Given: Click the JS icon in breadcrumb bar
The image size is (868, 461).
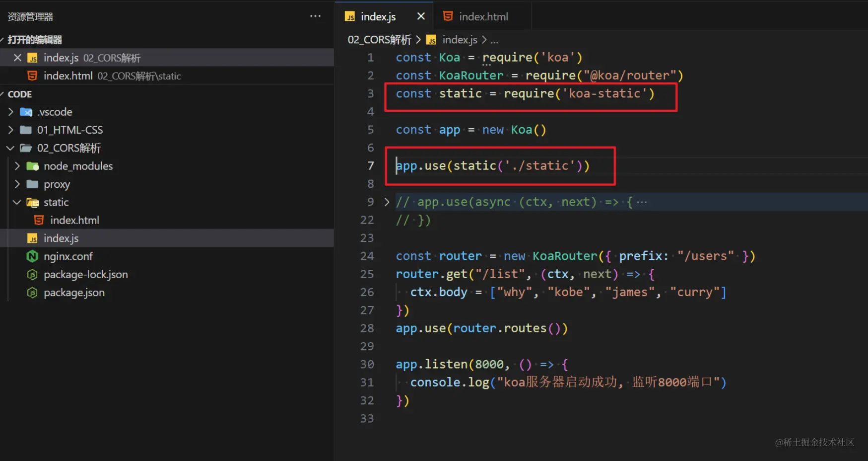Looking at the screenshot, I should (x=431, y=40).
